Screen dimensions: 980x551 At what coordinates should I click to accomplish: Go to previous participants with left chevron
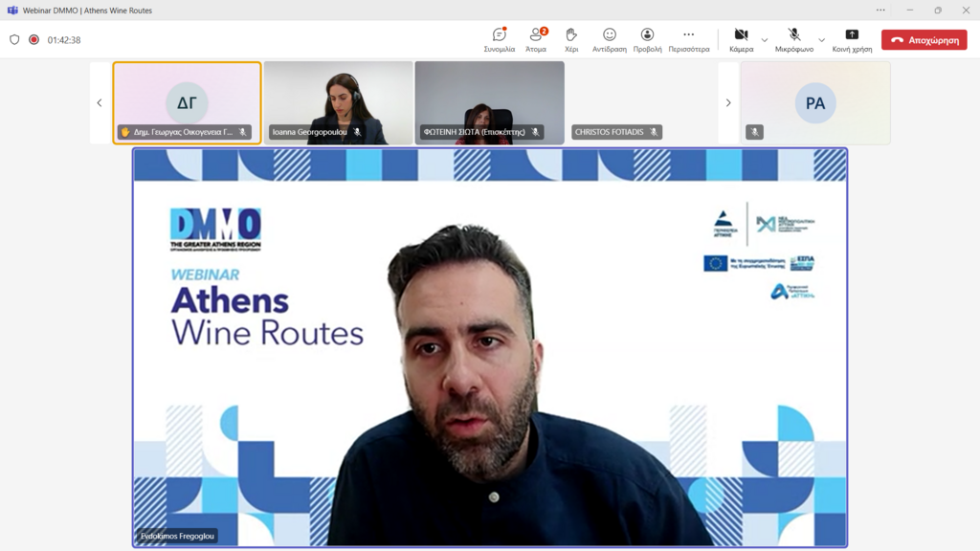coord(100,102)
